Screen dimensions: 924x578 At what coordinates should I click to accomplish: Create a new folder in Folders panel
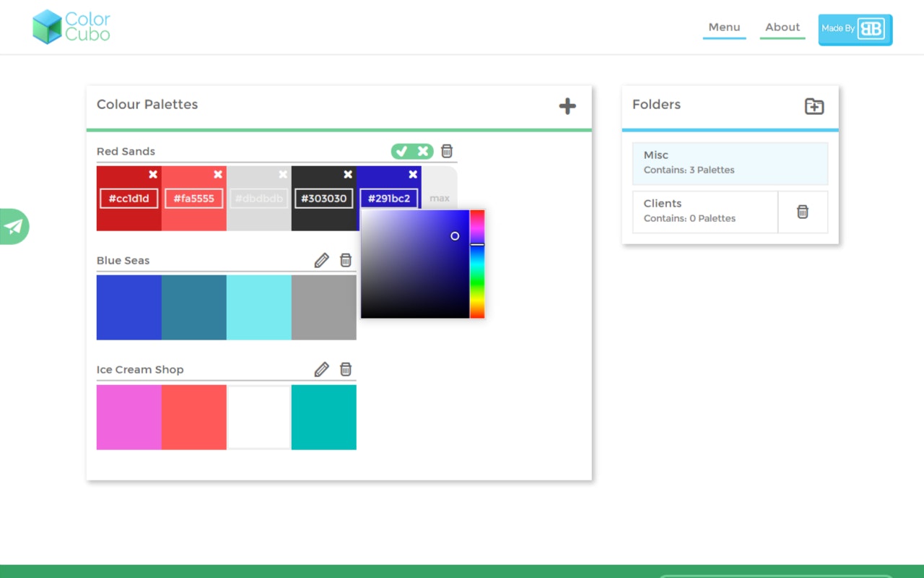coord(814,105)
